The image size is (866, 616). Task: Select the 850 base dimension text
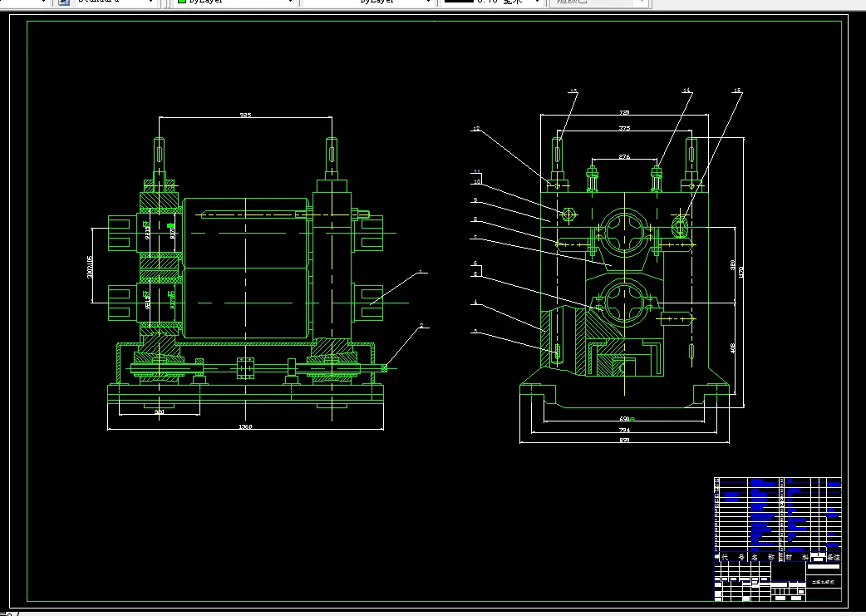point(624,441)
